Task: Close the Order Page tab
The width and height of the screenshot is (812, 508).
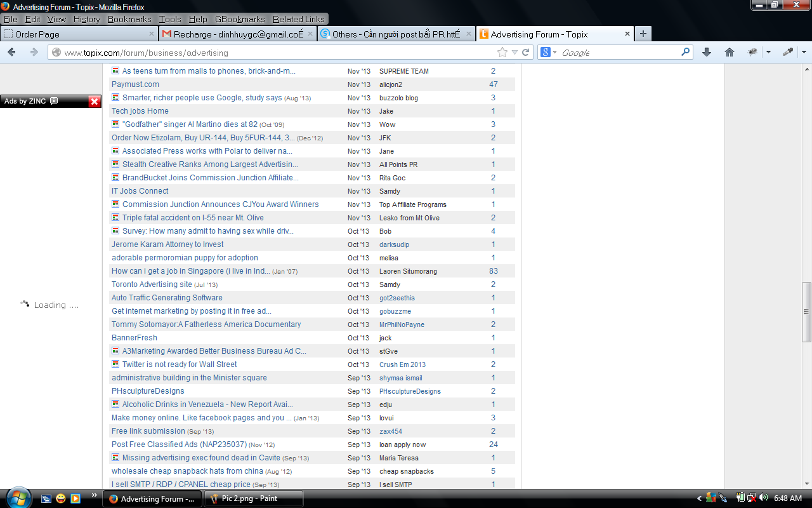Action: click(x=152, y=34)
